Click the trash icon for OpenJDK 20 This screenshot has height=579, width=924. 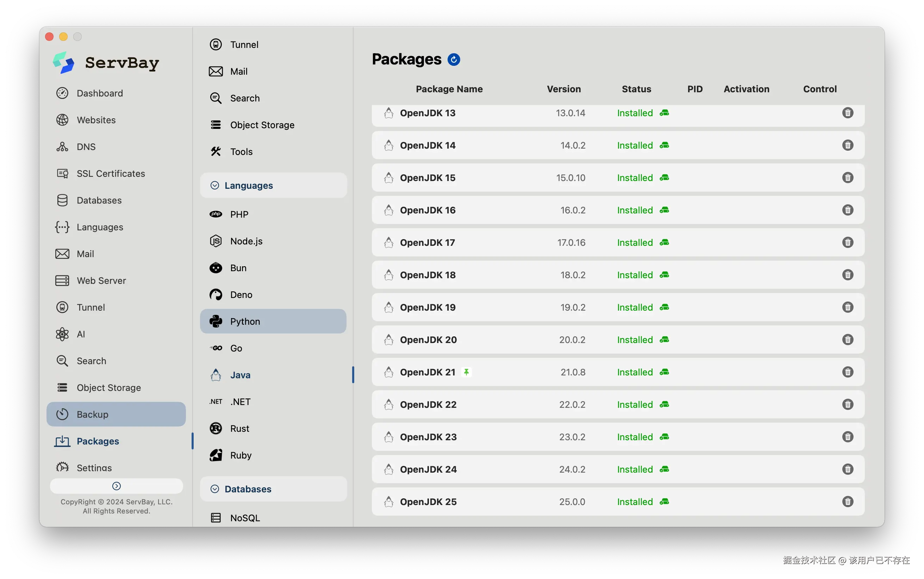coord(848,340)
